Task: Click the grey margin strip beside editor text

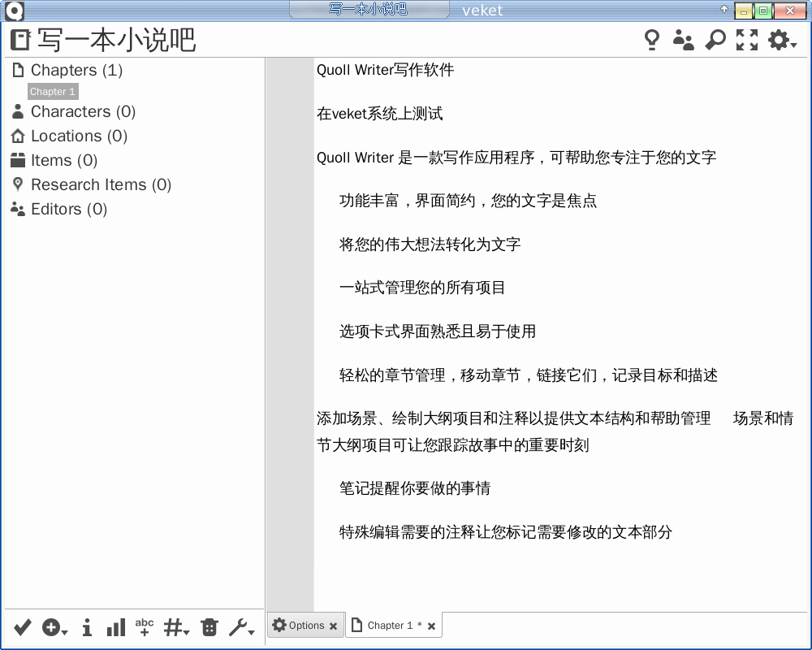Action: (x=290, y=334)
